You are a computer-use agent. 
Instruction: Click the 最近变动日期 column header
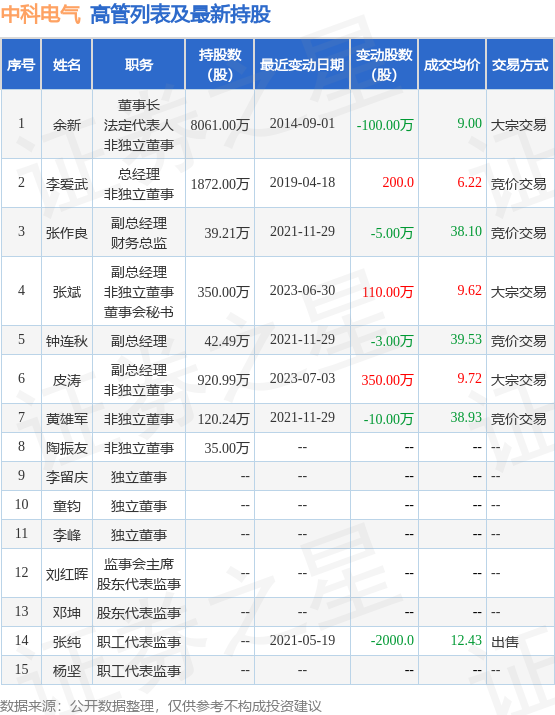pos(302,65)
